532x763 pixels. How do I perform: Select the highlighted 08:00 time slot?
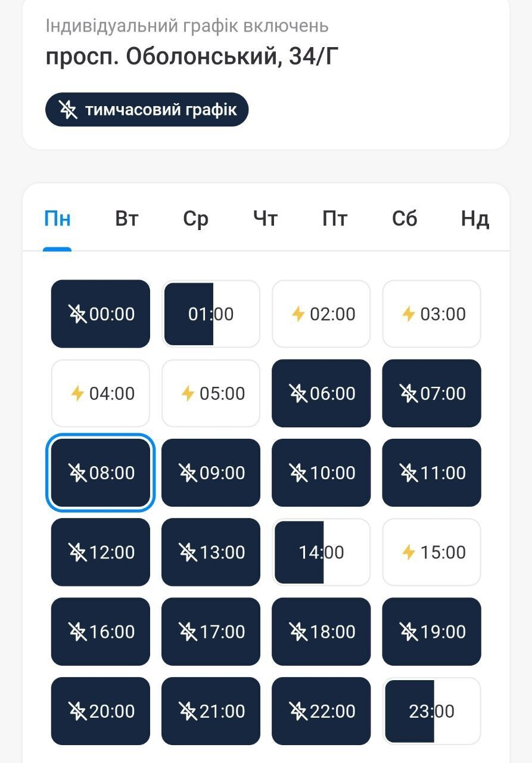pyautogui.click(x=101, y=473)
